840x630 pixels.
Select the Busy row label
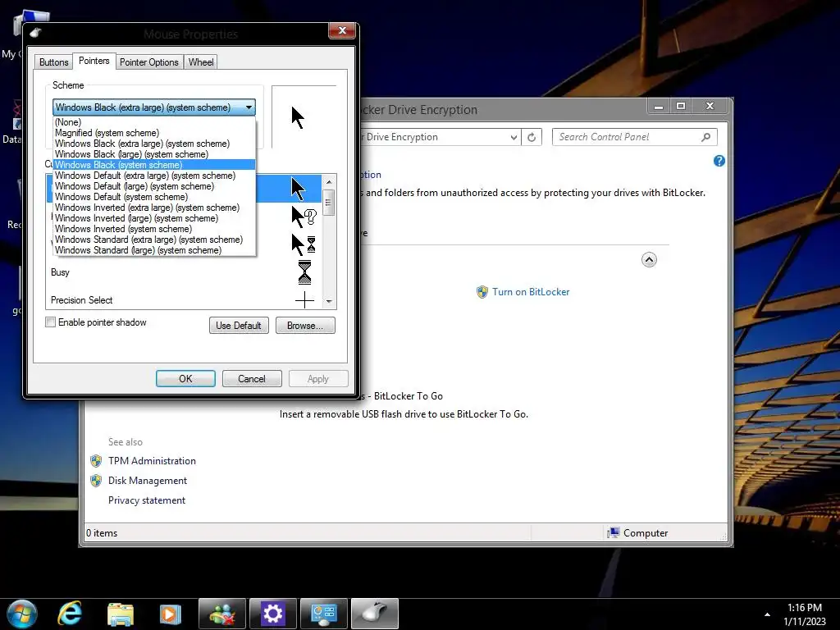[60, 272]
